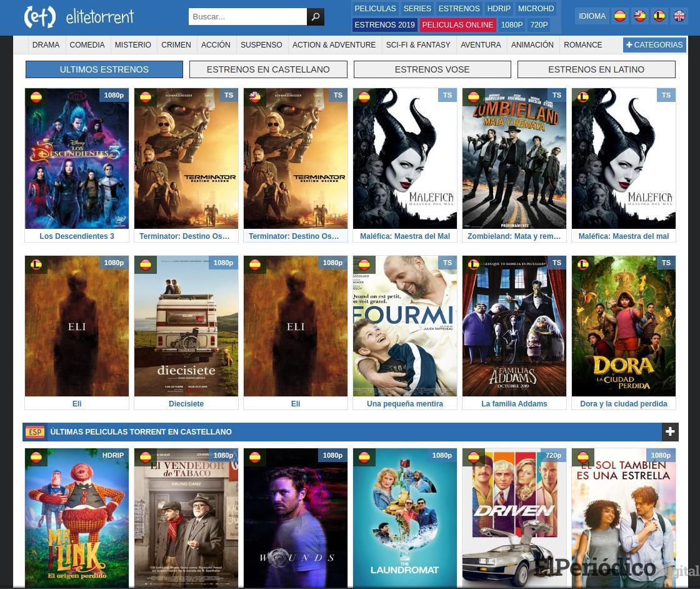Filter by 720P quality
The image size is (700, 589).
pos(539,25)
